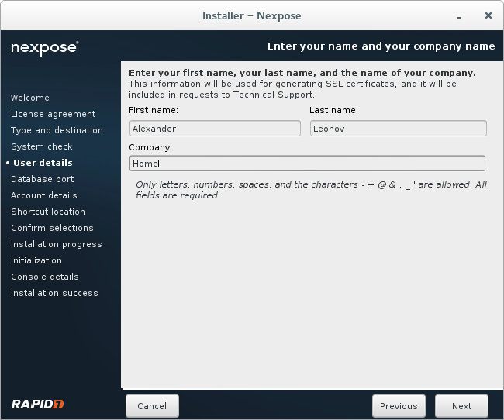The width and height of the screenshot is (504, 420).
Task: Click the First name label
Action: tap(154, 110)
